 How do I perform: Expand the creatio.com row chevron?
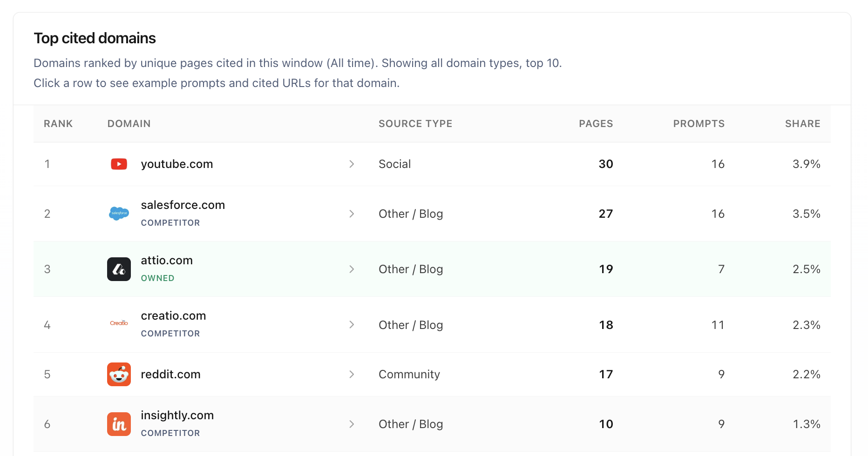click(x=352, y=325)
